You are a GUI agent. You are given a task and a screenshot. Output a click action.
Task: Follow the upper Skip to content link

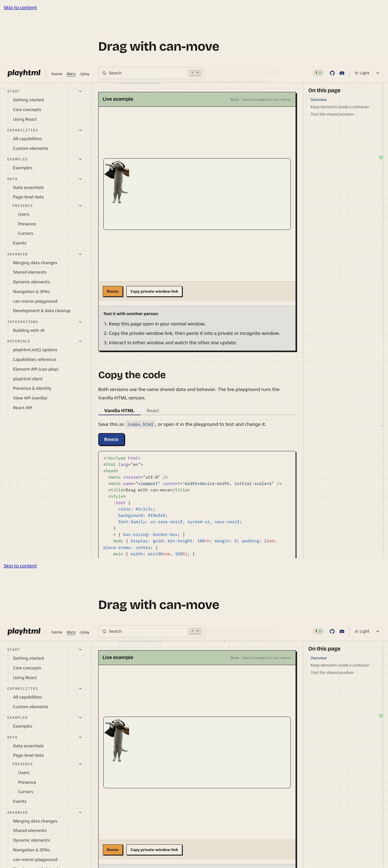(20, 7)
